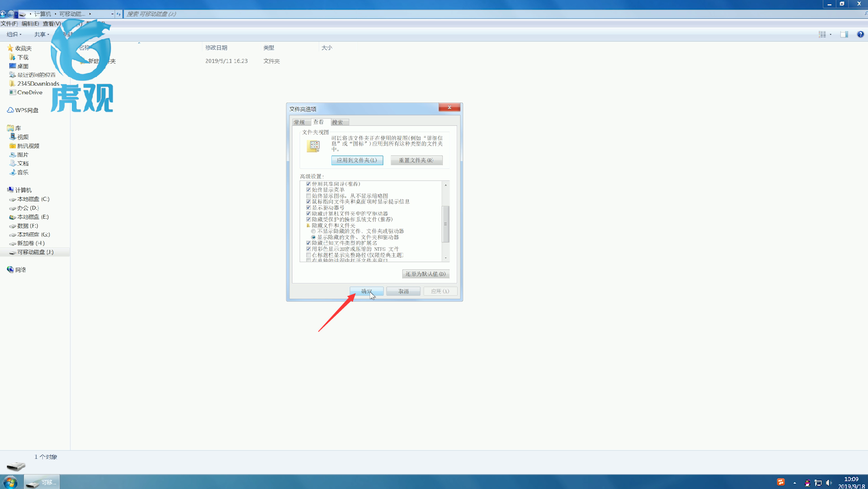Open the QQ penguin tray icon
868x489 pixels.
point(807,482)
